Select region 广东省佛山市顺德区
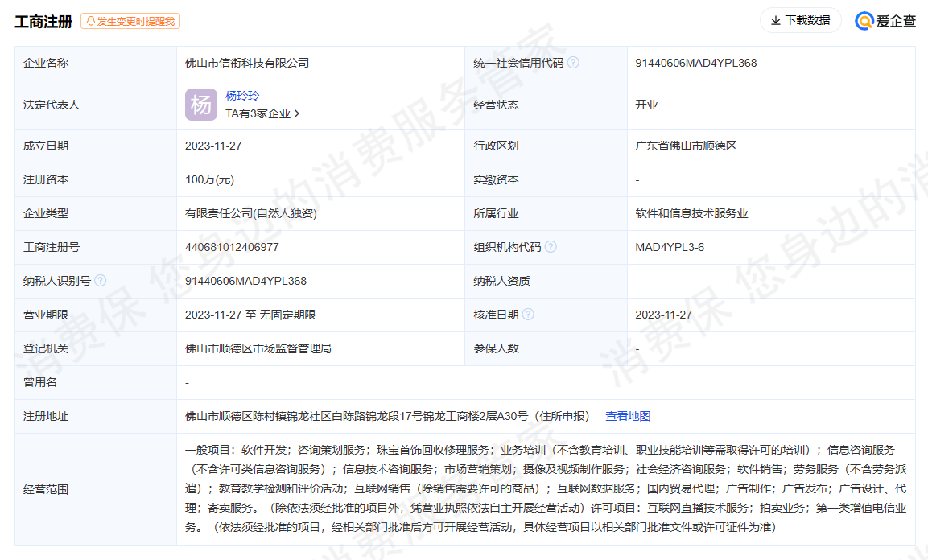The image size is (928, 560). click(x=686, y=146)
